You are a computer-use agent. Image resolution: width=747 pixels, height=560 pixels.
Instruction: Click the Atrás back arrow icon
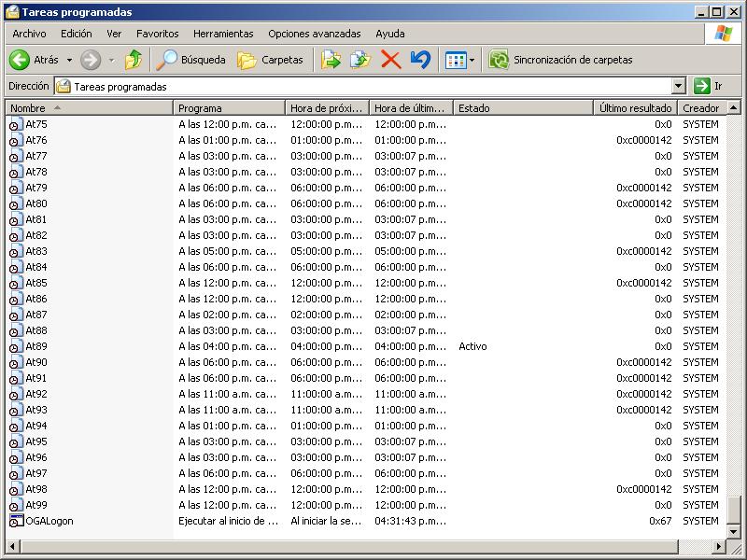tap(20, 60)
